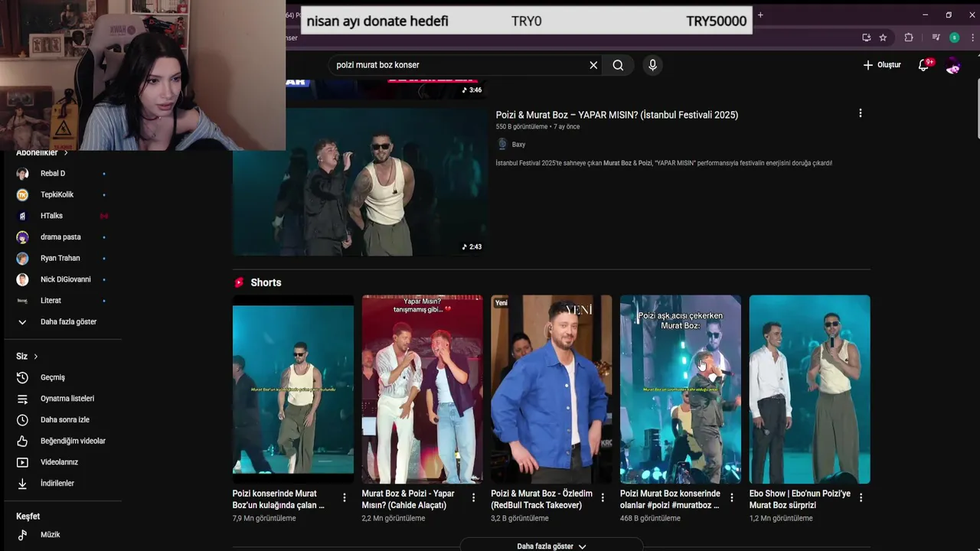Viewport: 980px width, 551px height.
Task: Click the nisan ayı donate hedefi progress bar
Action: click(x=527, y=21)
